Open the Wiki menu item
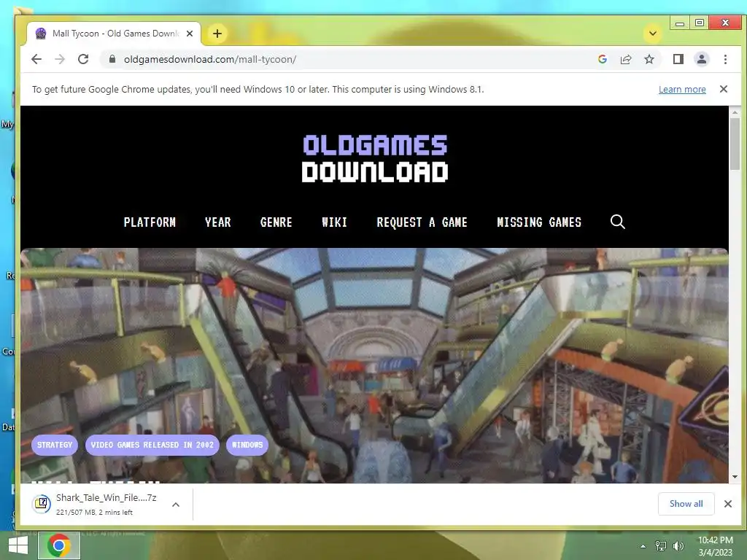The height and width of the screenshot is (560, 747). pyautogui.click(x=334, y=222)
